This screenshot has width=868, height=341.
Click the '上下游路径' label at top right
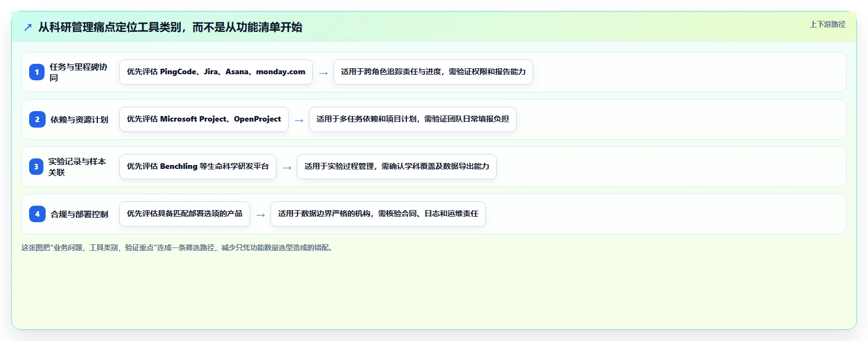click(x=827, y=24)
